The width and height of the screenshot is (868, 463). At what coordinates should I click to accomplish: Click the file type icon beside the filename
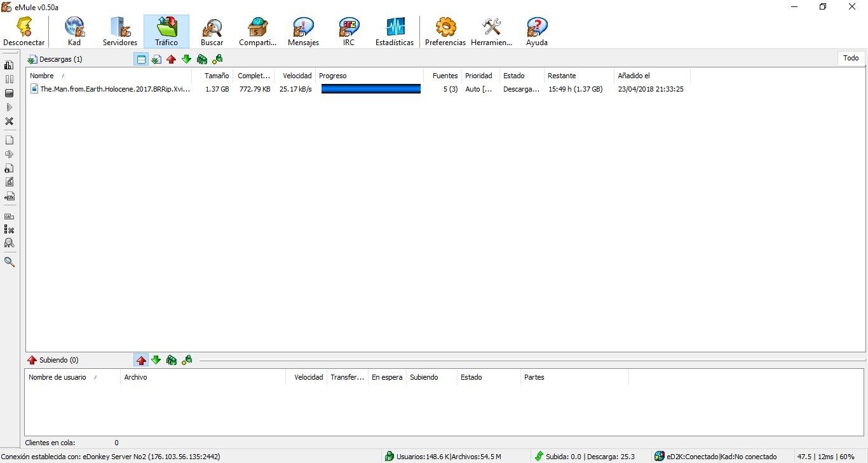pyautogui.click(x=34, y=89)
